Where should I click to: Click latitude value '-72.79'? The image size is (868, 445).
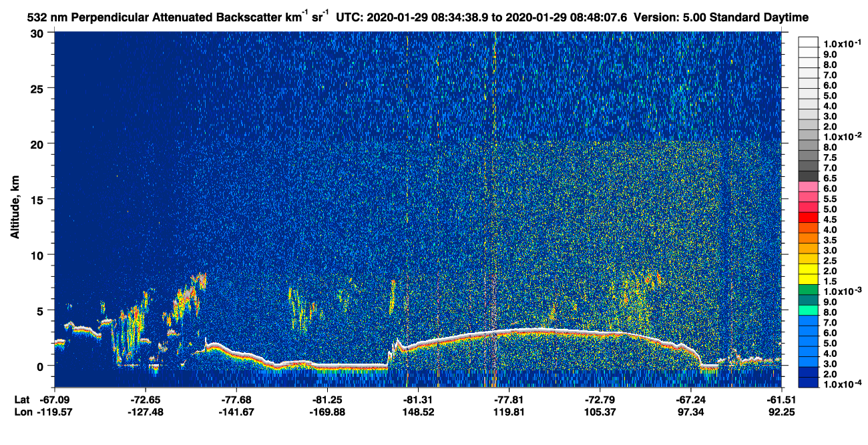(600, 399)
